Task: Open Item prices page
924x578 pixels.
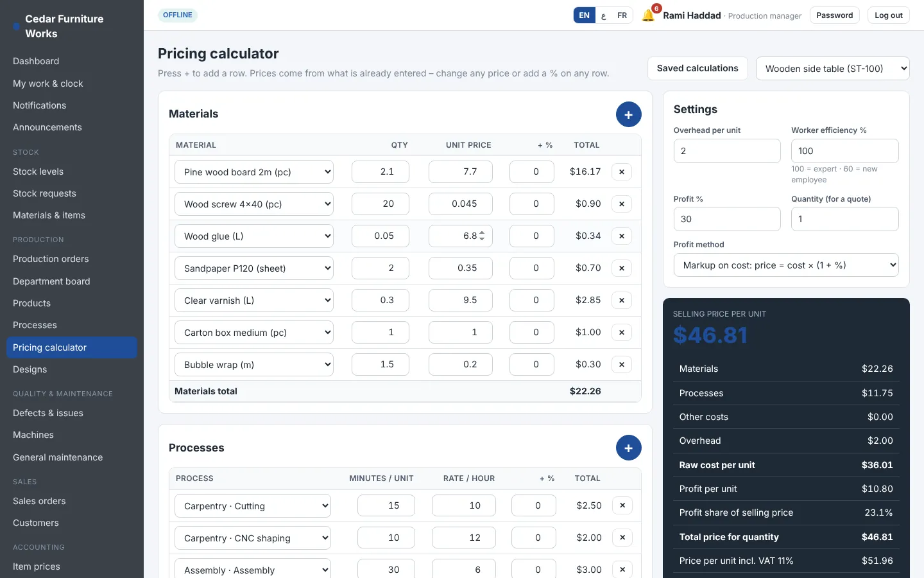Action: click(x=72, y=566)
